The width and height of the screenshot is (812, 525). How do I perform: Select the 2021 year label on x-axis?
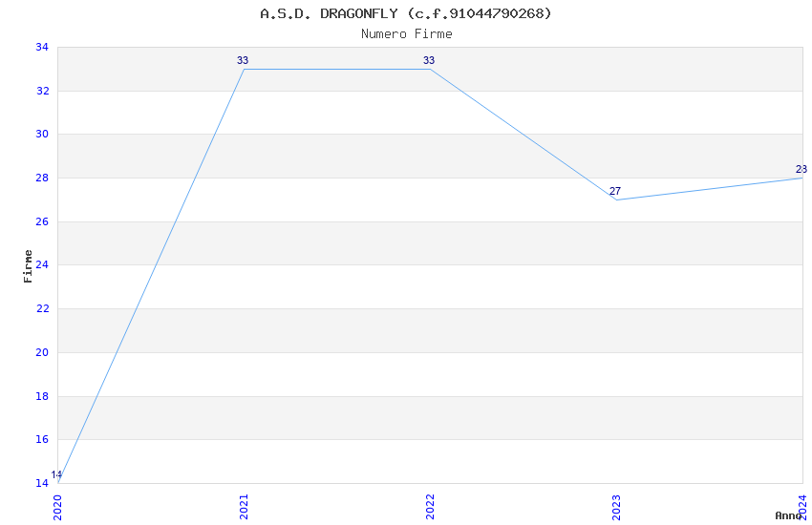[x=244, y=507]
